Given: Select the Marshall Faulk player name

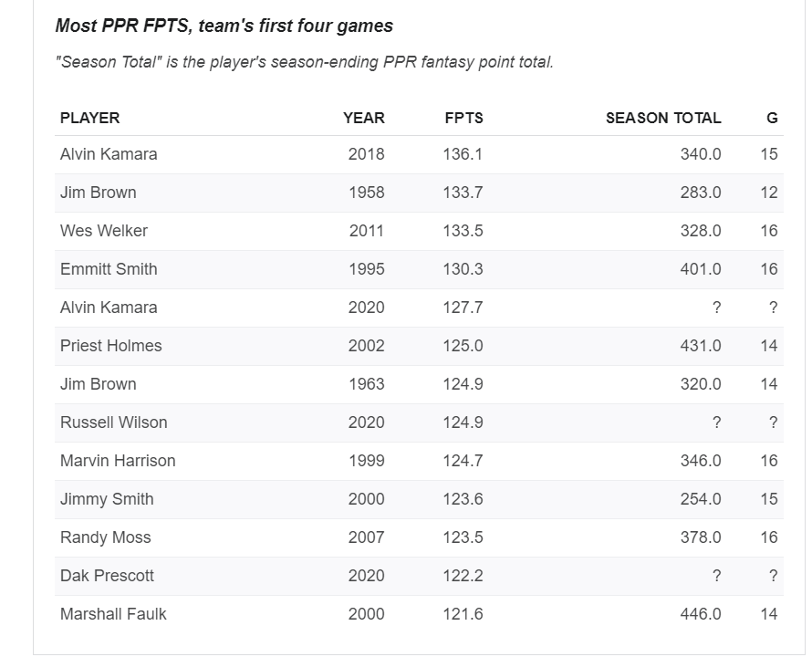Looking at the screenshot, I should [113, 614].
